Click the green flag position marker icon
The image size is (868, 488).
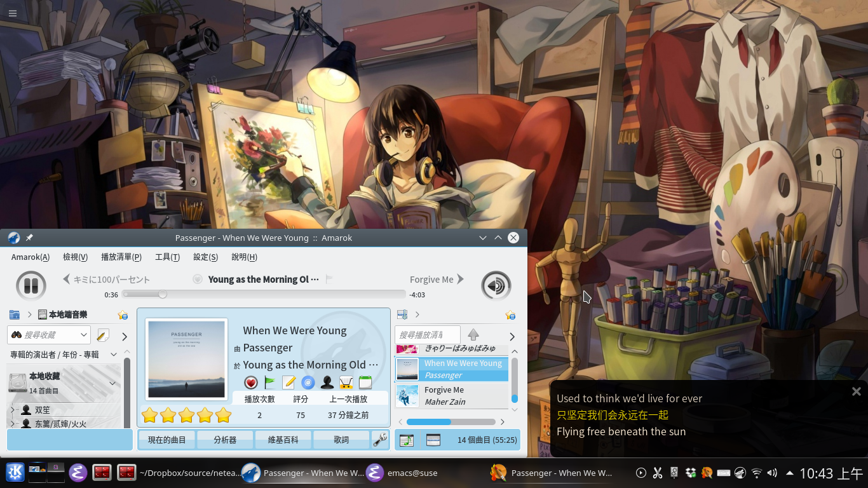(270, 383)
